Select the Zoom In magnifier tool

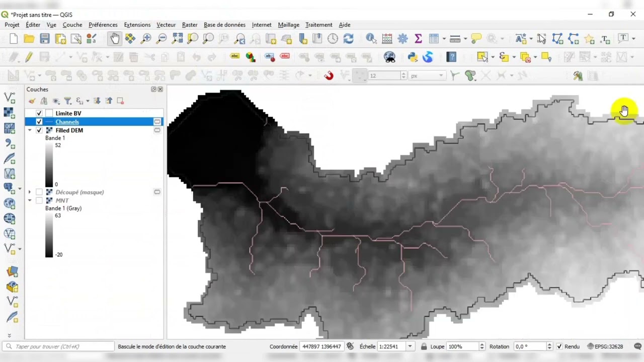146,39
